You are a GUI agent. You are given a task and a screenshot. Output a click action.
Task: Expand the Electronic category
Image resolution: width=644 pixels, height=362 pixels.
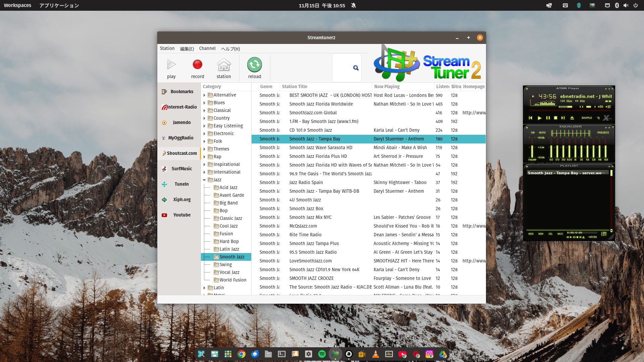[204, 134]
